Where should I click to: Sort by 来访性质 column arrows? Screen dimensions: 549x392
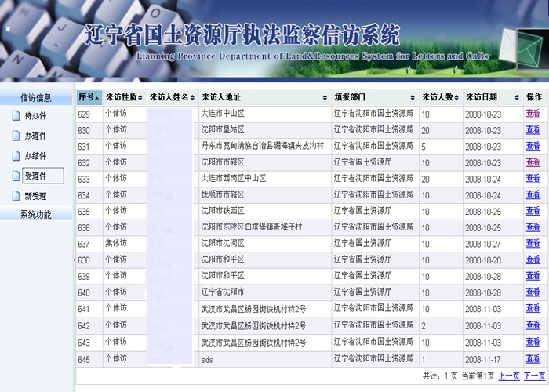point(140,98)
